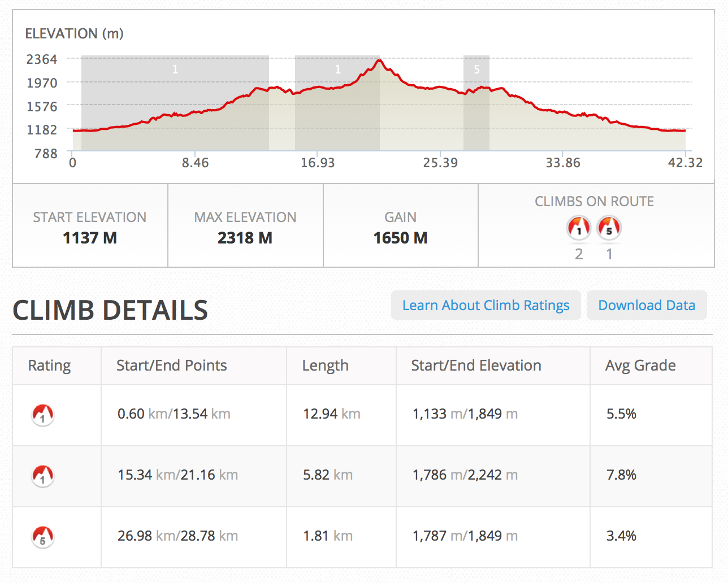
Task: Select the rating icon in the 5.82 km climb row
Action: (x=42, y=476)
